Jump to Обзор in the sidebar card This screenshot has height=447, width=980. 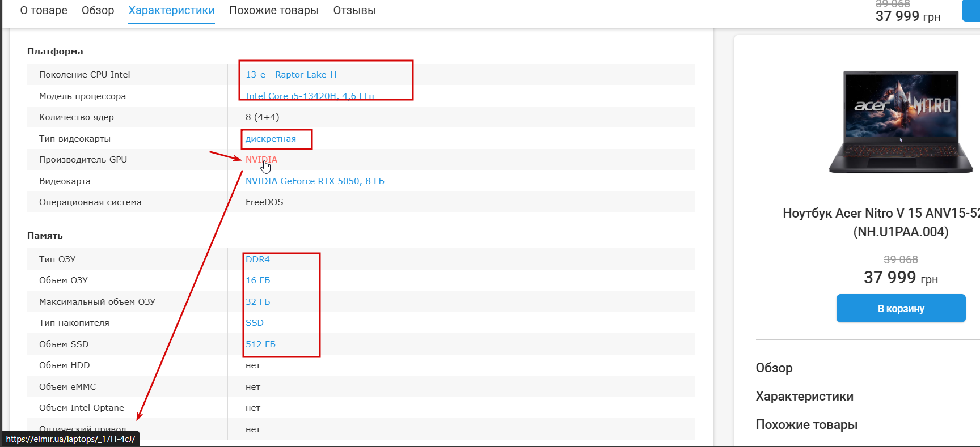[774, 368]
